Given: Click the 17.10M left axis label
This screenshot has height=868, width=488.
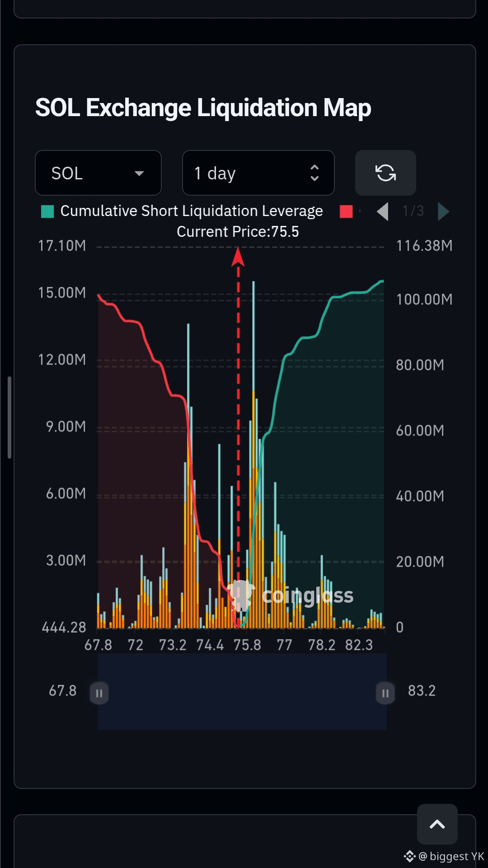Looking at the screenshot, I should pyautogui.click(x=62, y=246).
